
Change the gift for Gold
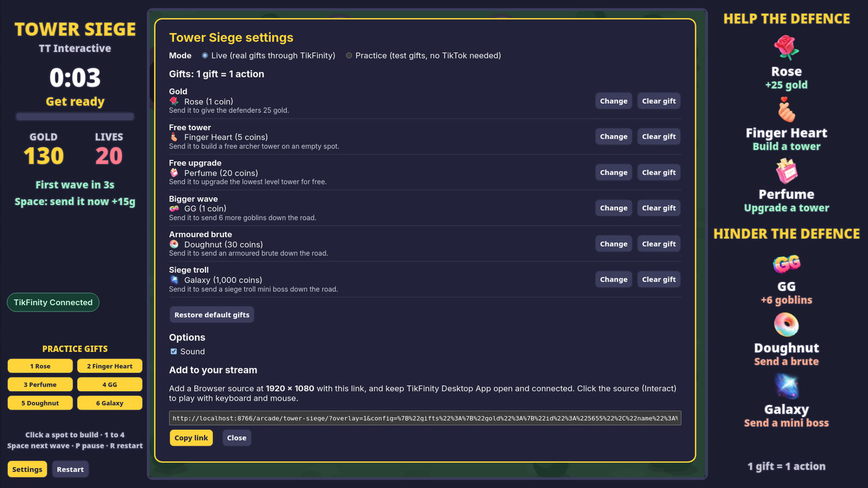[x=614, y=101]
